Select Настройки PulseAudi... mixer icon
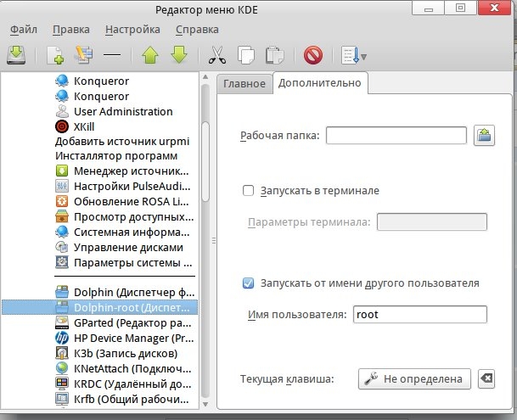The height and width of the screenshot is (420, 517). 62,187
